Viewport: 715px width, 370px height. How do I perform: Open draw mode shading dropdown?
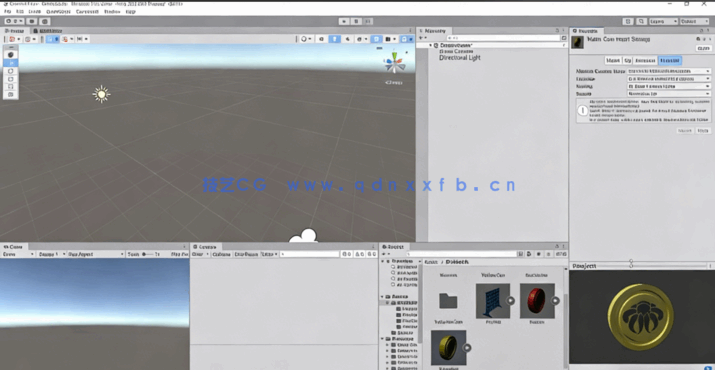pos(306,39)
